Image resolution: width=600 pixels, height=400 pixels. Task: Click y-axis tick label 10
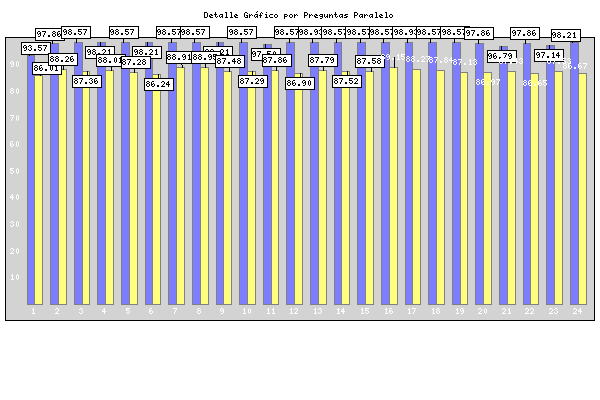15,278
